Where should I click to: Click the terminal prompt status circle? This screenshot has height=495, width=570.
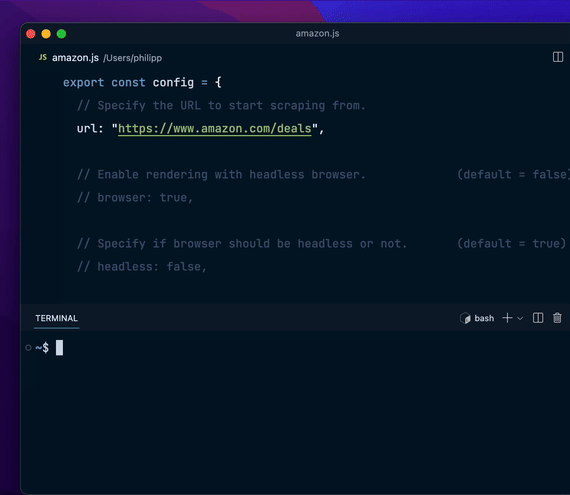pos(28,348)
